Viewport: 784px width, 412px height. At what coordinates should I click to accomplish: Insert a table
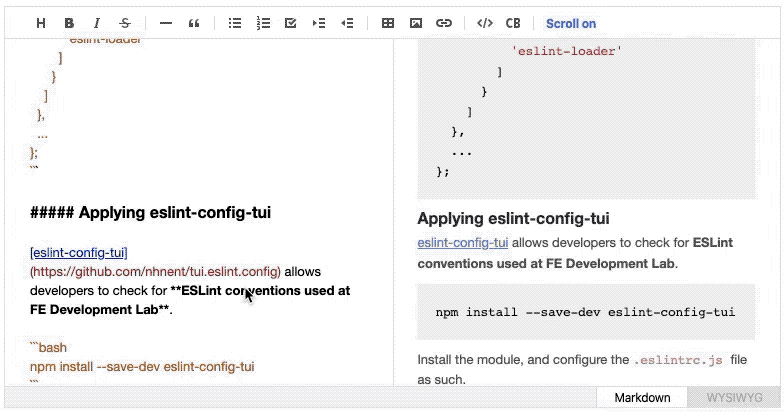coord(388,23)
